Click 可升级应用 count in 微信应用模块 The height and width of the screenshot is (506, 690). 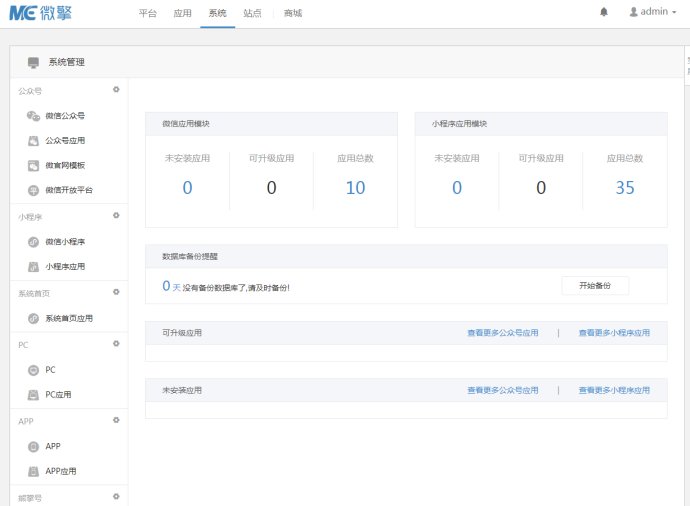[272, 188]
